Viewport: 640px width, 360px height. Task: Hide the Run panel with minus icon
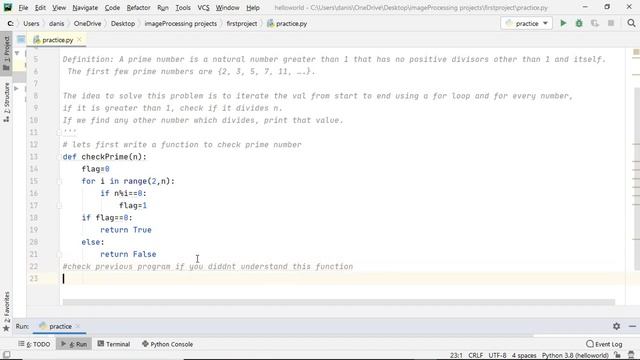[632, 326]
